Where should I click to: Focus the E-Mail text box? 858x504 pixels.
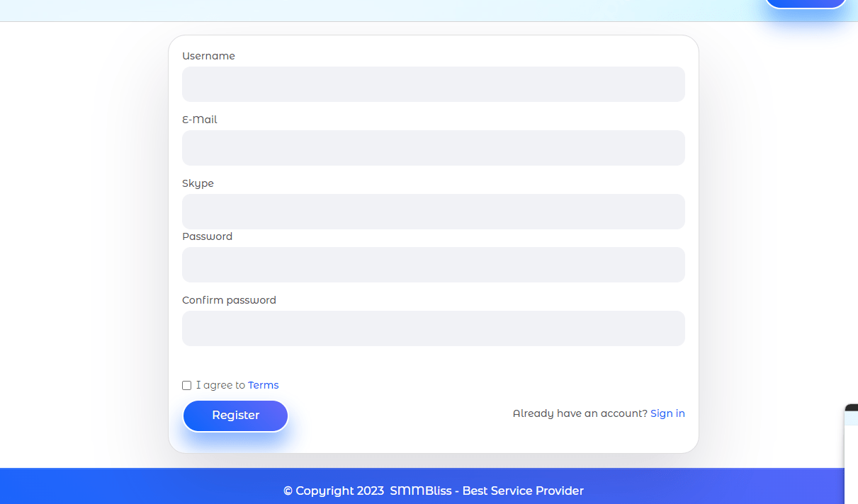[x=433, y=148]
